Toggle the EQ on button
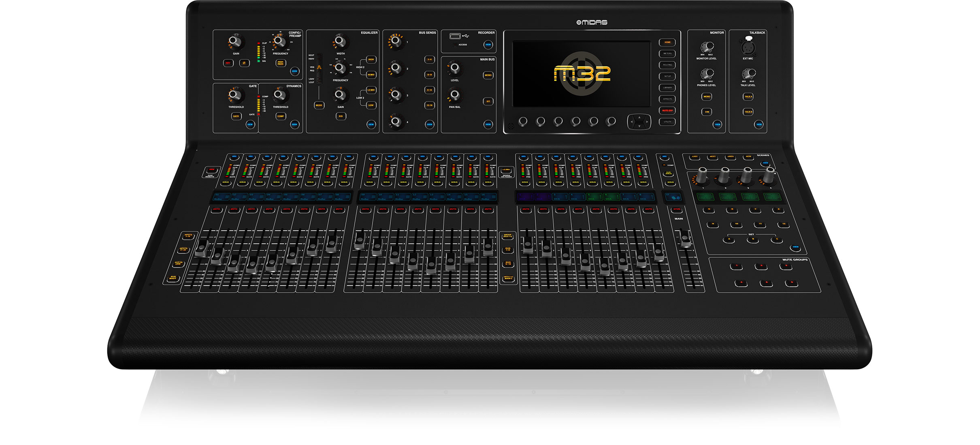This screenshot has width=980, height=445. [341, 116]
